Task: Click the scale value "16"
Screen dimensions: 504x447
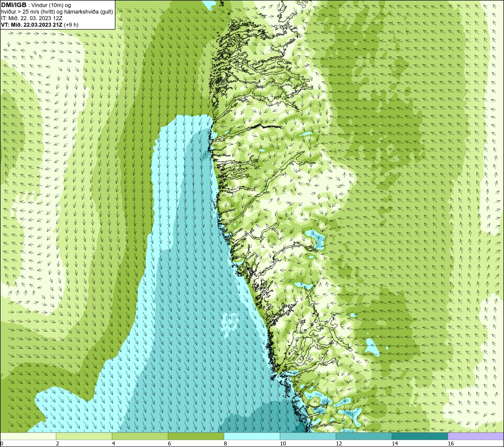Action: pos(451,444)
